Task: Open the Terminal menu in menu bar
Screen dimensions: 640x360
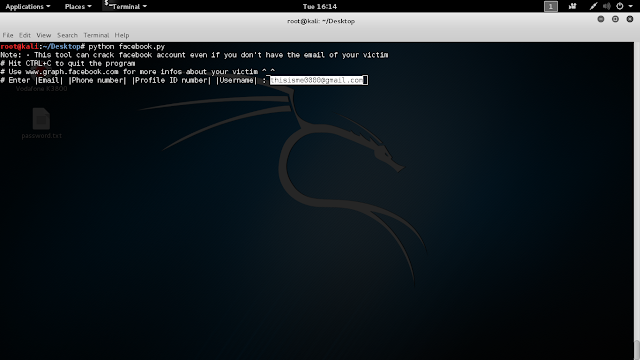Action: pyautogui.click(x=96, y=35)
